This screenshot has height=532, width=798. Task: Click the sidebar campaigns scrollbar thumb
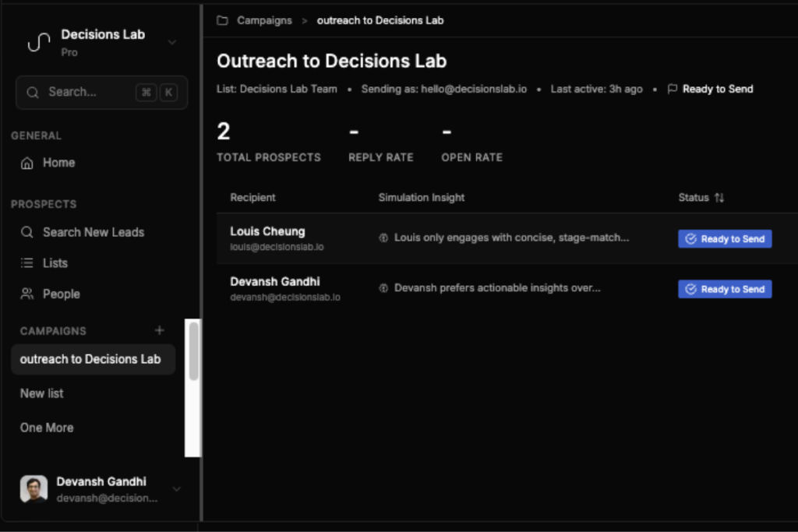(193, 351)
